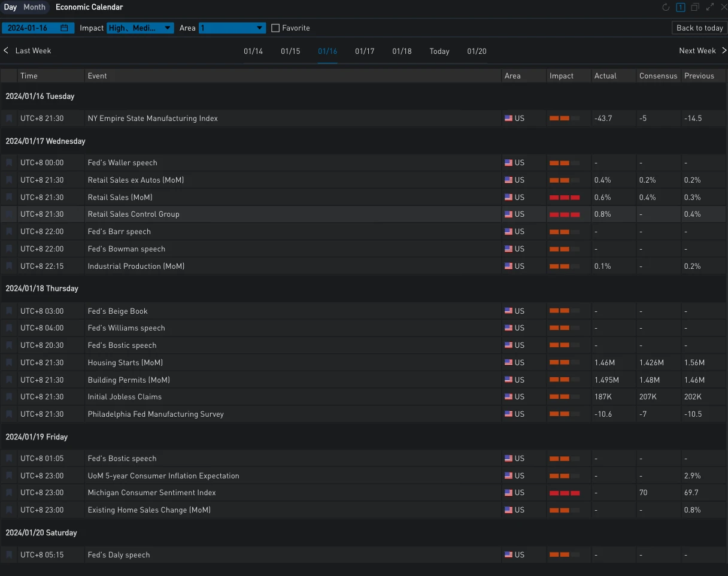Enable the Favorite checkbox filter
Viewport: 728px width, 576px height.
275,28
